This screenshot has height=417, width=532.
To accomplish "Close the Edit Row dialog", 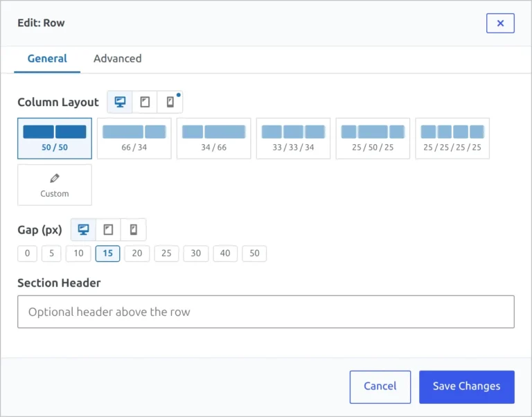I will point(500,23).
